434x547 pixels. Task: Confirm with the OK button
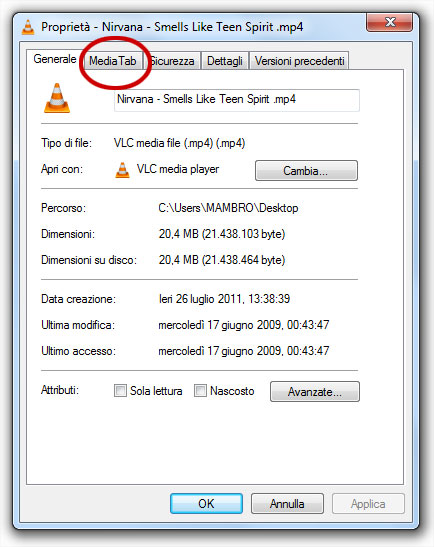point(206,503)
